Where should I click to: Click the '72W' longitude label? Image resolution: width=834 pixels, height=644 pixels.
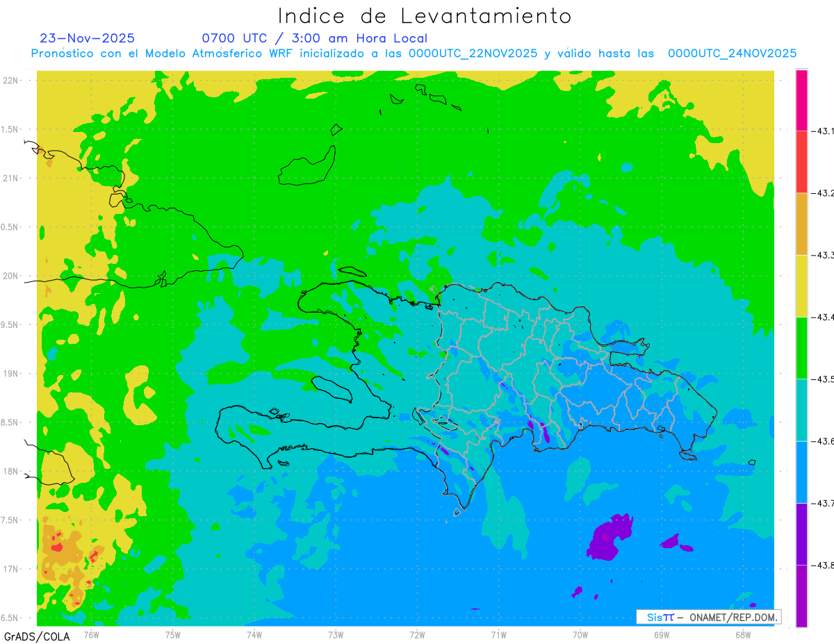(417, 634)
